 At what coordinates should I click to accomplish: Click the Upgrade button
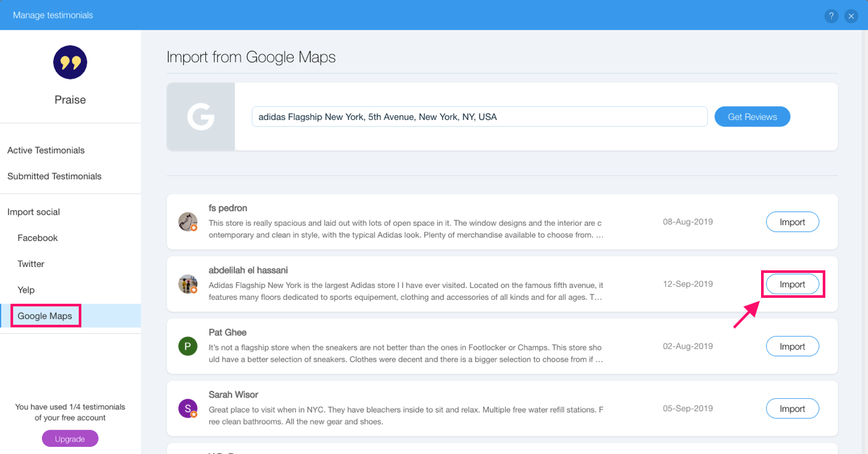(x=70, y=438)
